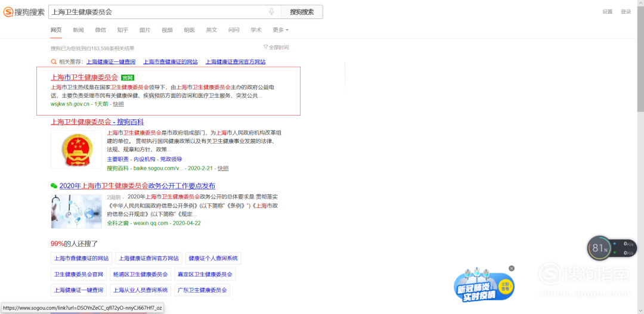Screen dimensions: 644x314
Task: Switch to the 新闻 tab
Action: pos(79,30)
